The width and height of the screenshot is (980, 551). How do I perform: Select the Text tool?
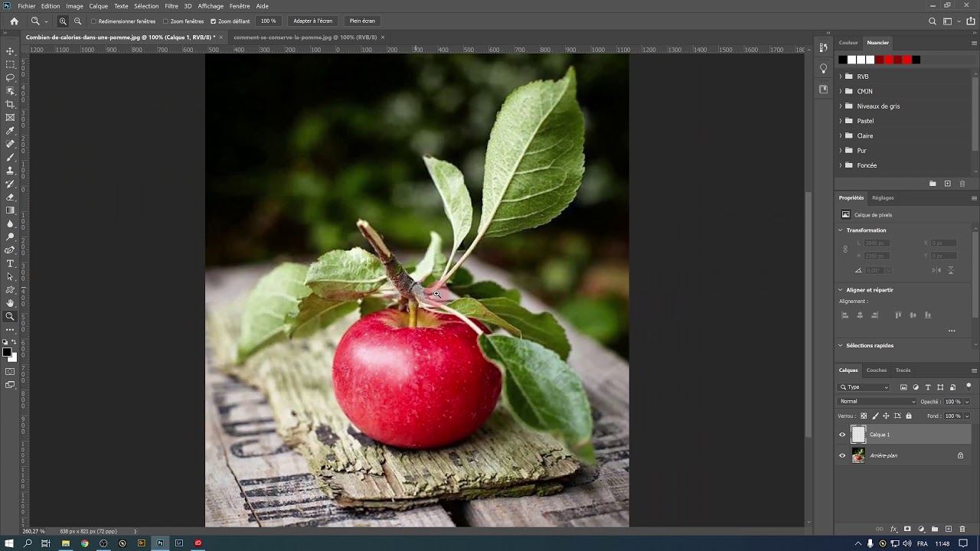10,263
